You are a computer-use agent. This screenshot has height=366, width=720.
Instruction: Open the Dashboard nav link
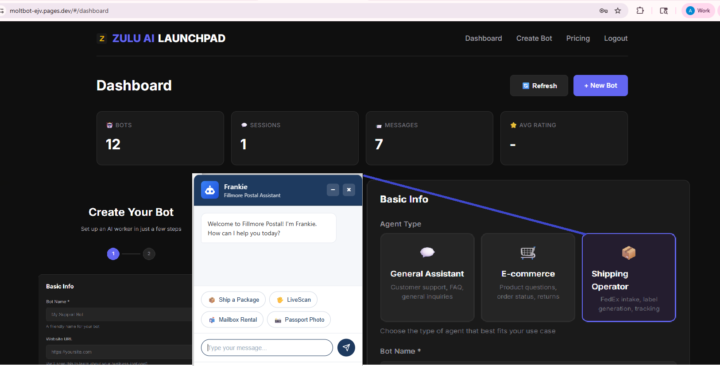(483, 39)
